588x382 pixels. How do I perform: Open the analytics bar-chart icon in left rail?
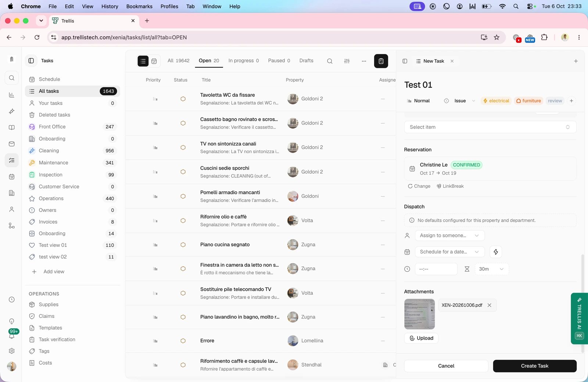12,95
